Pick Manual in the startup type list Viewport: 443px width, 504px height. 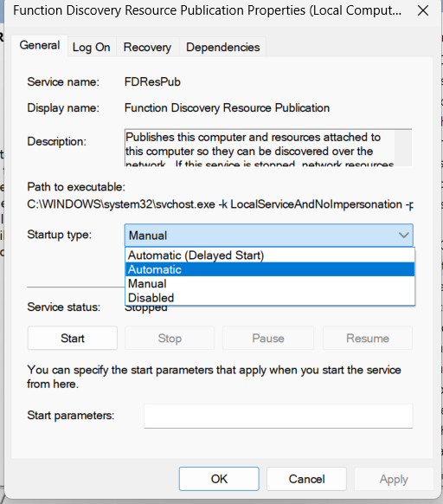270,283
